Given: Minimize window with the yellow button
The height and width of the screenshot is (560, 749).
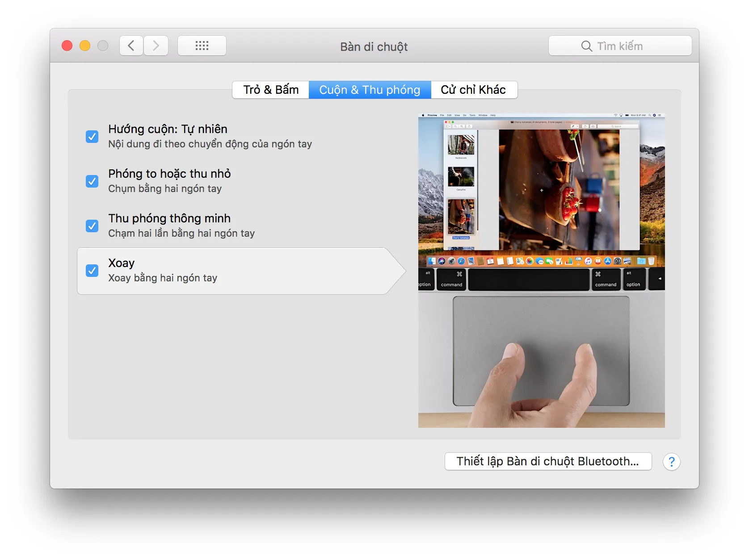Looking at the screenshot, I should tap(85, 46).
